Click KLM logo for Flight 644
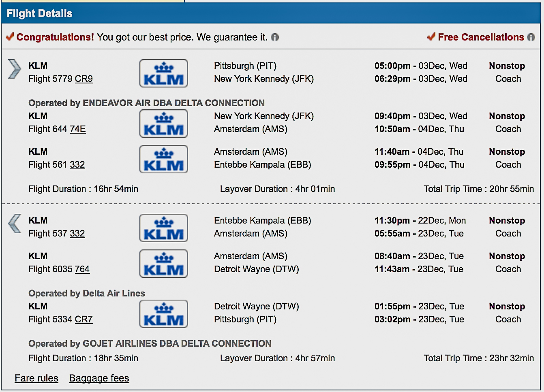 tap(164, 124)
